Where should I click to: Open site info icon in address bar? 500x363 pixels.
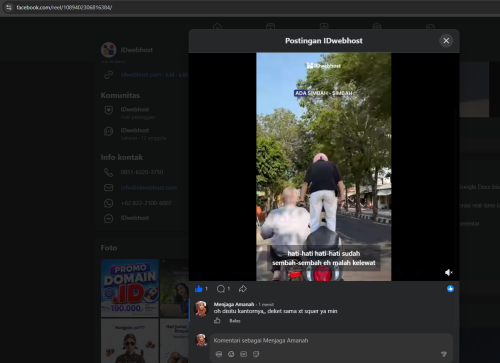[9, 7]
